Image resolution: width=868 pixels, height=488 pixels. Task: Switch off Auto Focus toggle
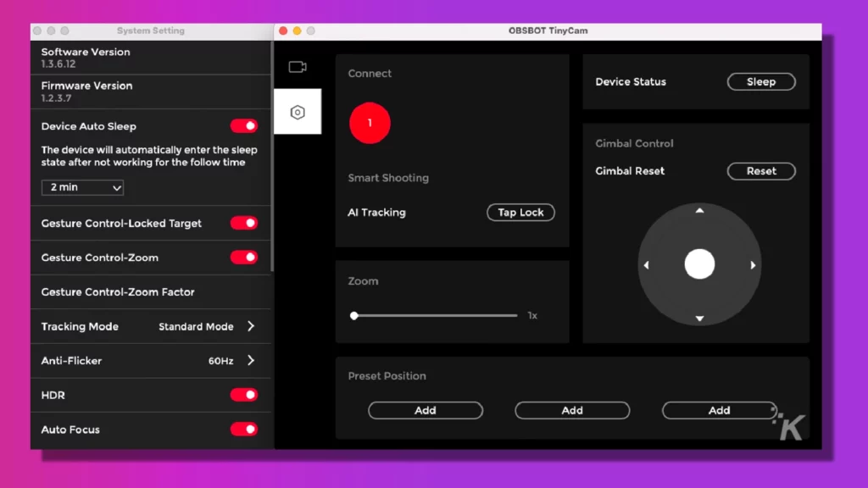tap(244, 430)
